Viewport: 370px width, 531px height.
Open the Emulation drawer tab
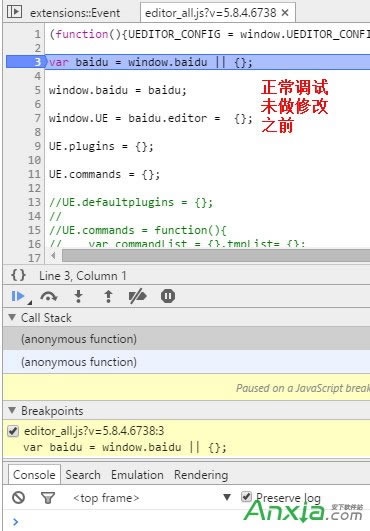point(137,475)
